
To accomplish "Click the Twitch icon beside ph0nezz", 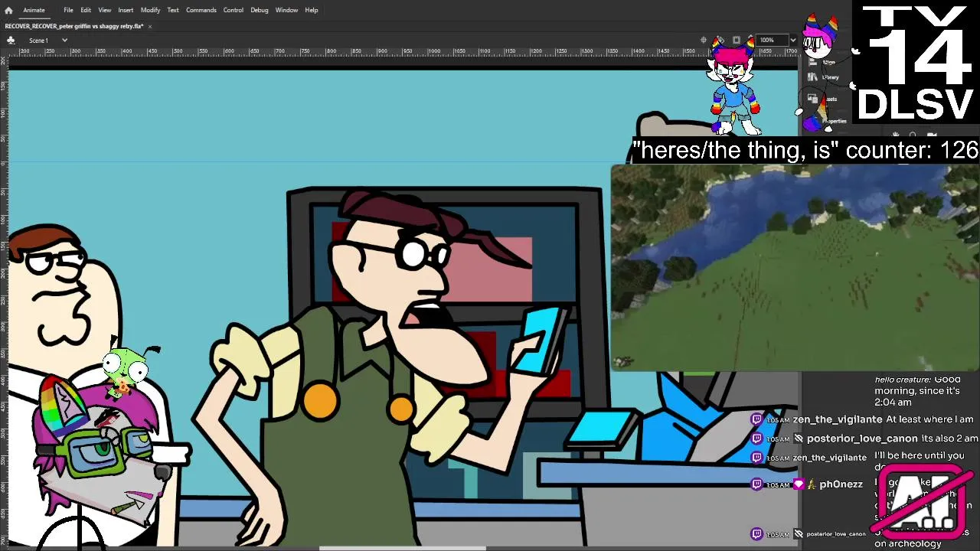I will pos(756,484).
